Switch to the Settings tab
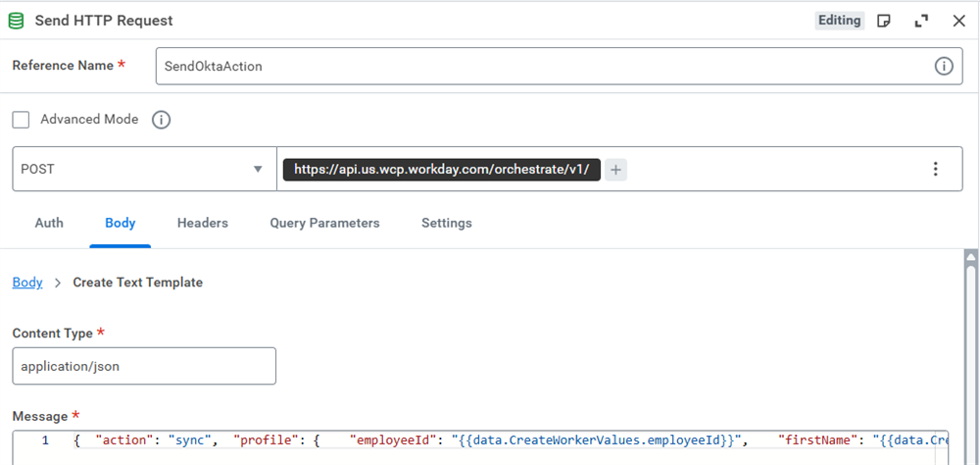The height and width of the screenshot is (465, 980). (446, 223)
